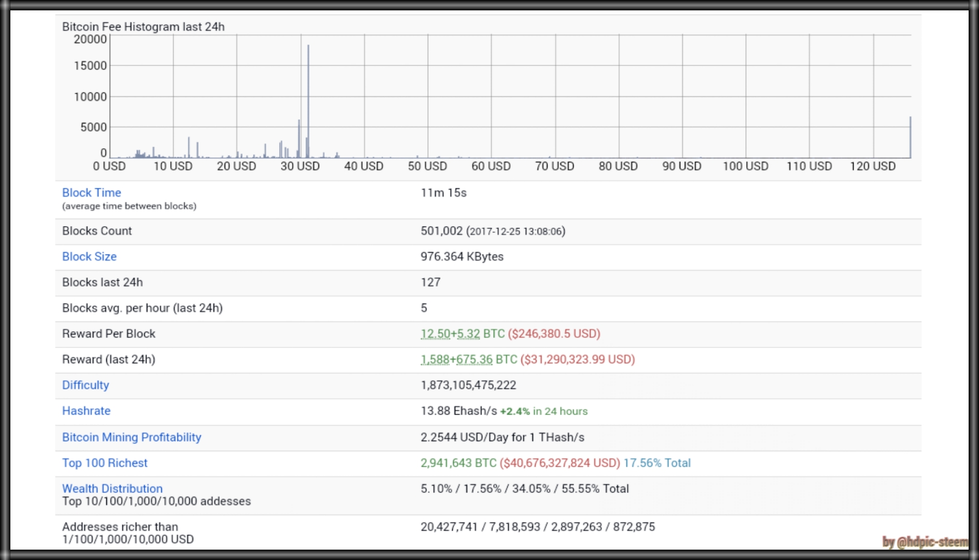The image size is (979, 560).
Task: Click the +2.4% hashrate change
Action: point(515,411)
